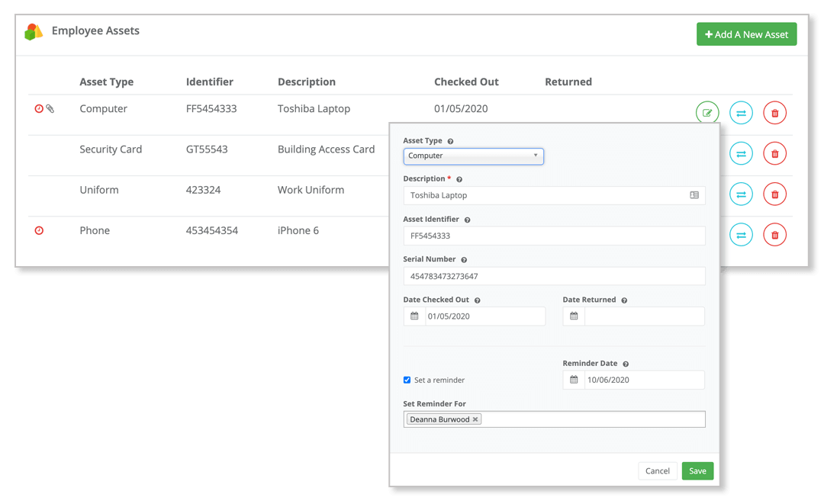The height and width of the screenshot is (504, 824).
Task: Click help icon next to Serial Number
Action: click(464, 260)
